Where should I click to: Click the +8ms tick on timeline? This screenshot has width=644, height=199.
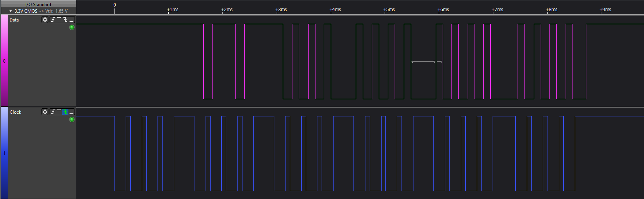click(551, 10)
